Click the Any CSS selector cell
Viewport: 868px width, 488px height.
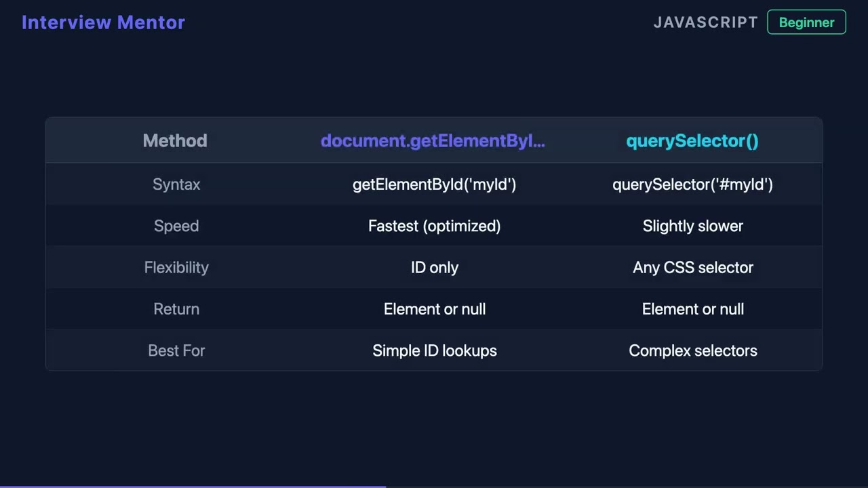coord(692,267)
